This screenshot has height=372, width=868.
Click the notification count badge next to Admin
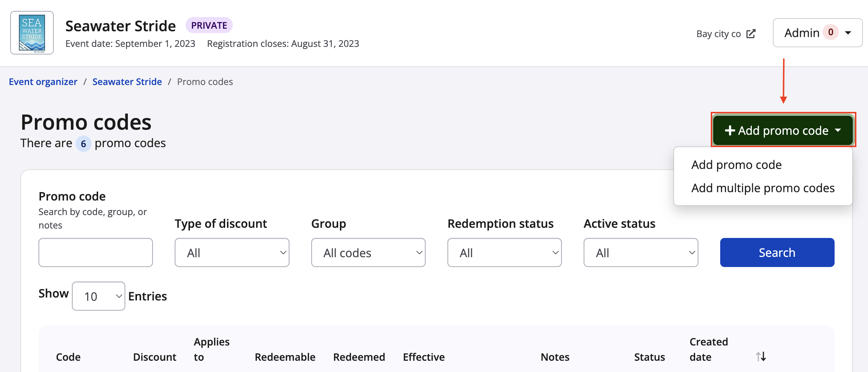831,32
